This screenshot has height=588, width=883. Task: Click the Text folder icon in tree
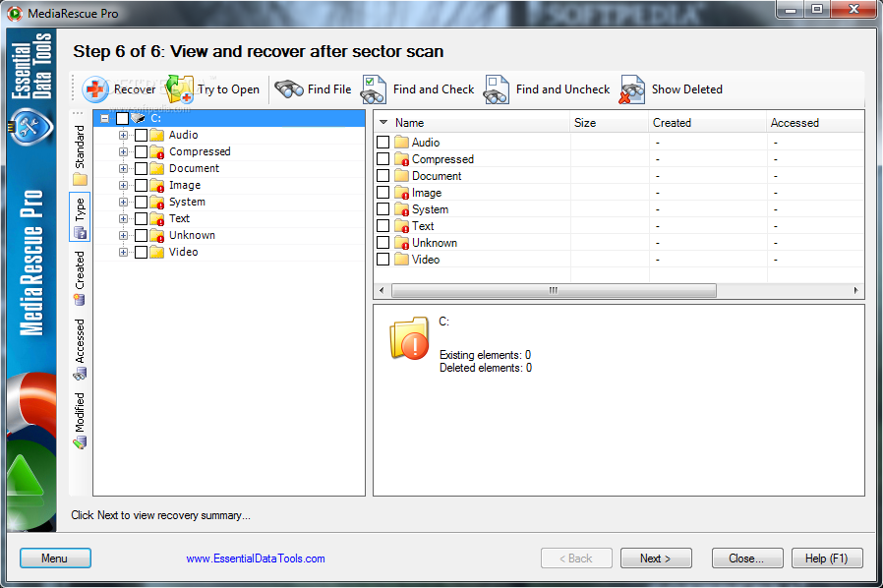[157, 218]
